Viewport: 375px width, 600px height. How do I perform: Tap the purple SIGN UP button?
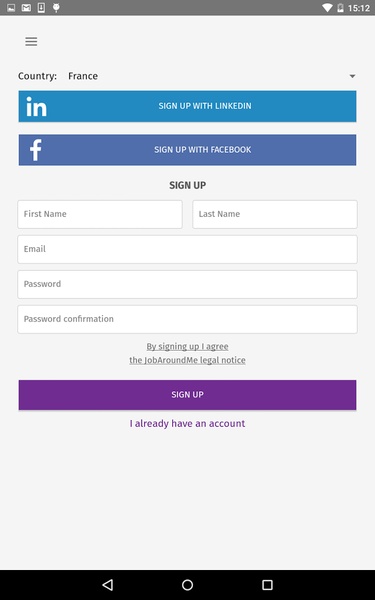point(188,395)
